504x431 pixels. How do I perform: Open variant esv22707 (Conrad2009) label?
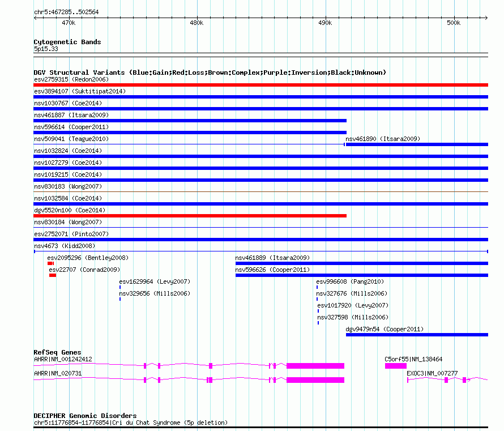click(84, 270)
